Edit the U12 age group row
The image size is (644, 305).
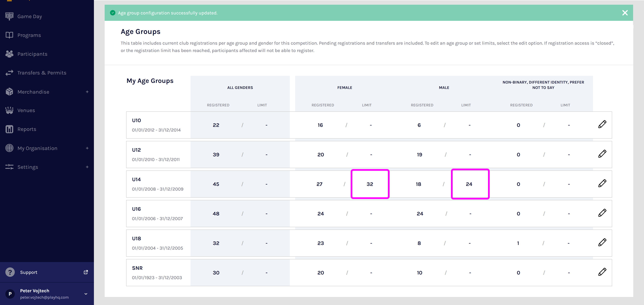[x=602, y=154]
